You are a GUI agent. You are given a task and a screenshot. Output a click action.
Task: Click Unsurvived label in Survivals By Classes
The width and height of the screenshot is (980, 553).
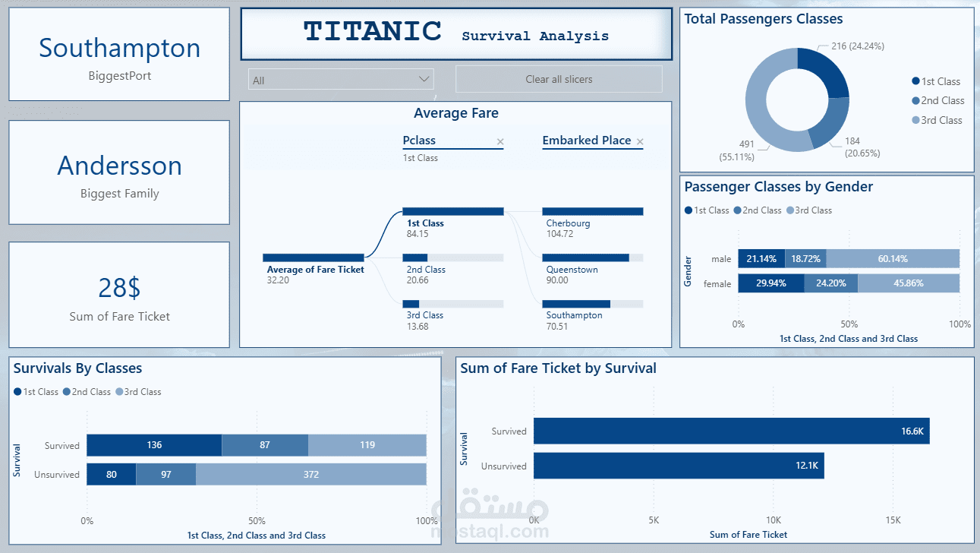[x=57, y=475]
